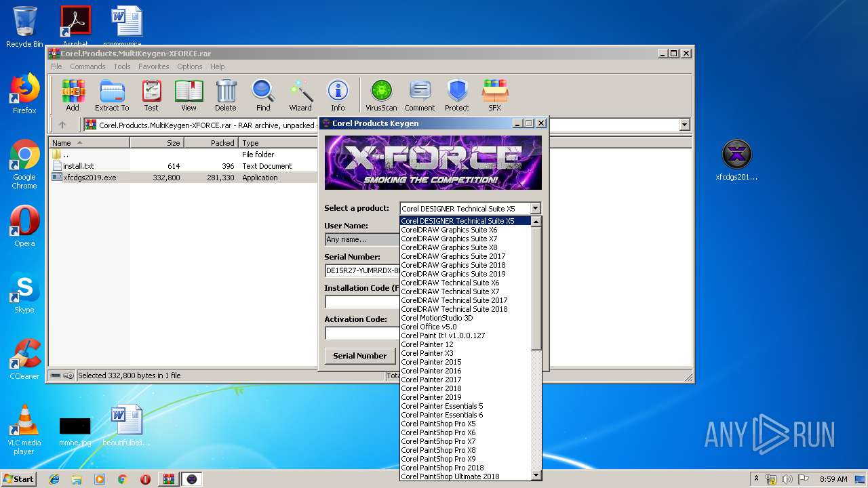Click the Comment toolbar icon
The image size is (868, 488).
(x=420, y=95)
